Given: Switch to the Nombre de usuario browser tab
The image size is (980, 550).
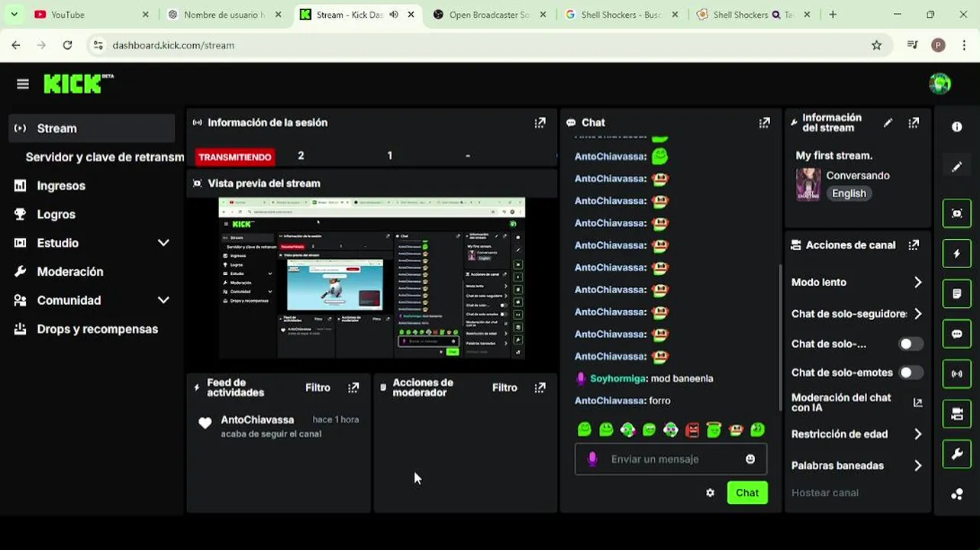Looking at the screenshot, I should click(224, 15).
